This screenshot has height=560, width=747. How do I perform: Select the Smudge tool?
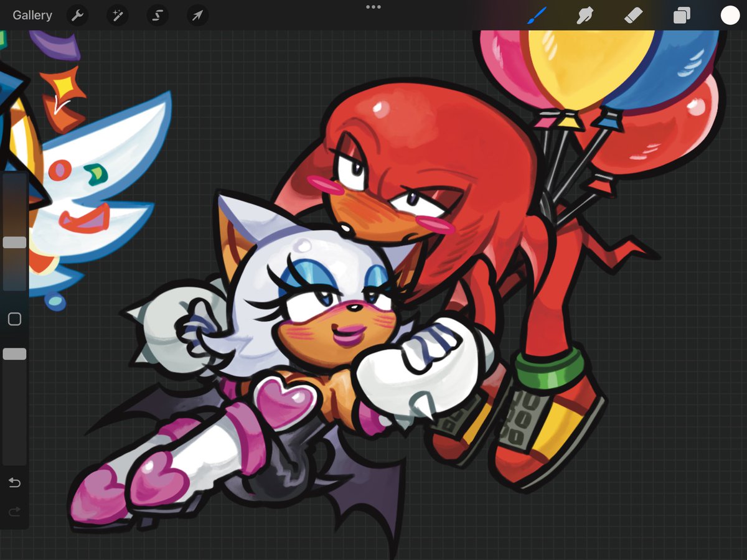click(x=585, y=16)
